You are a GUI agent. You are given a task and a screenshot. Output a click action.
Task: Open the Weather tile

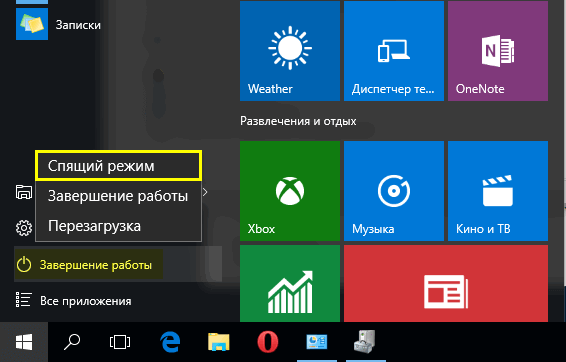point(290,51)
